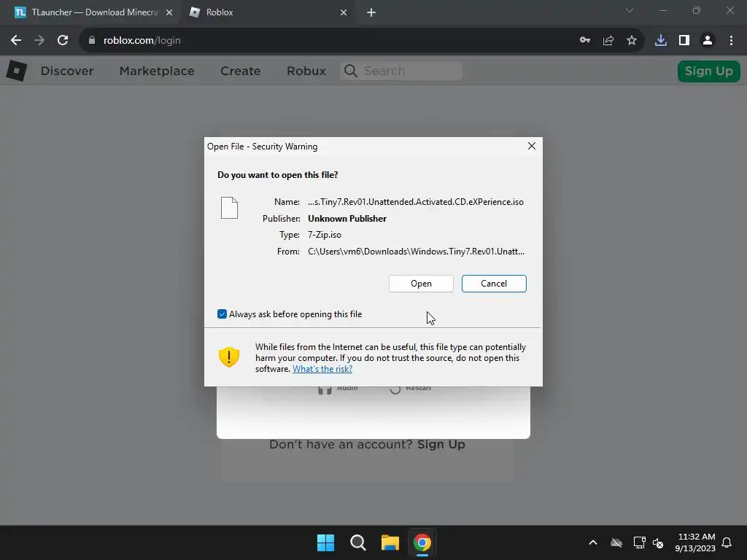
Task: Open the saved passwords key icon
Action: (585, 41)
